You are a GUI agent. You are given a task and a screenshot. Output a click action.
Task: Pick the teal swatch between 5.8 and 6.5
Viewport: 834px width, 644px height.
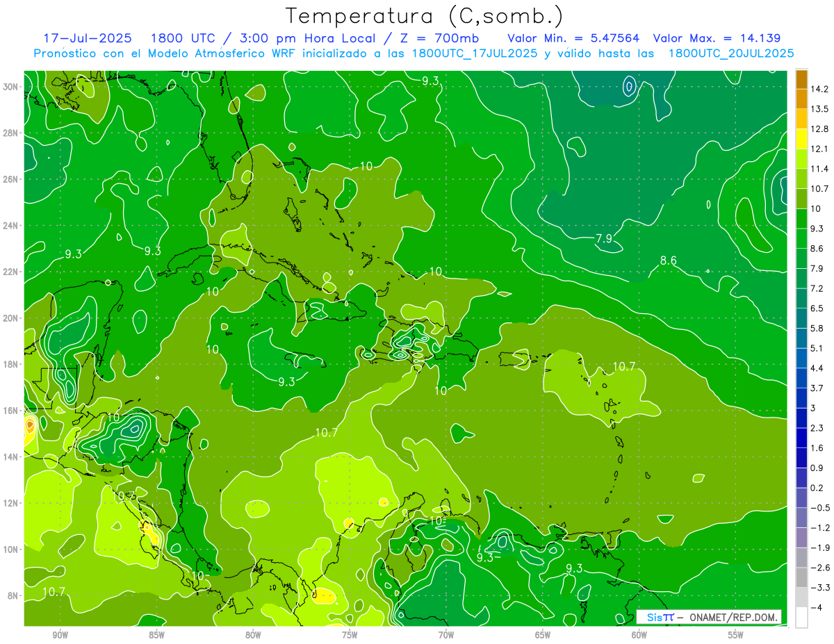pos(801,317)
